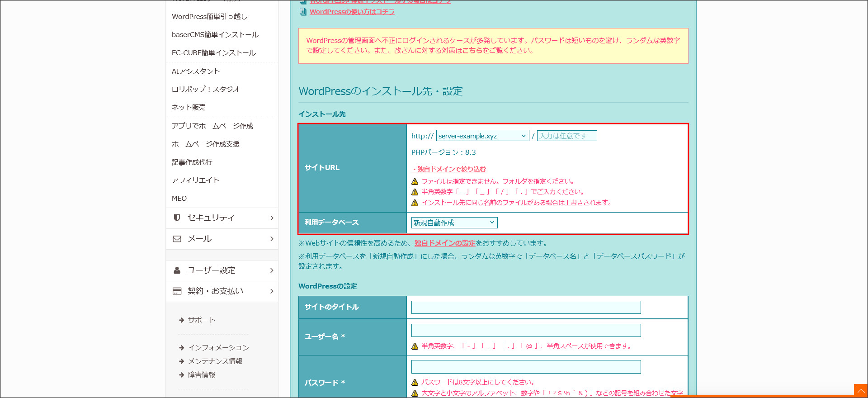Follow the WordPressの使い方はコチラ link

tap(352, 12)
